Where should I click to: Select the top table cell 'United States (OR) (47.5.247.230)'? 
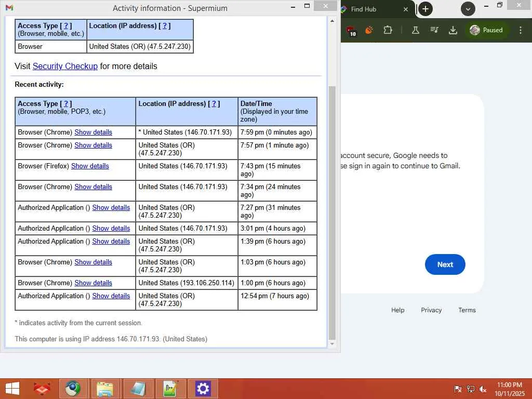(x=140, y=46)
